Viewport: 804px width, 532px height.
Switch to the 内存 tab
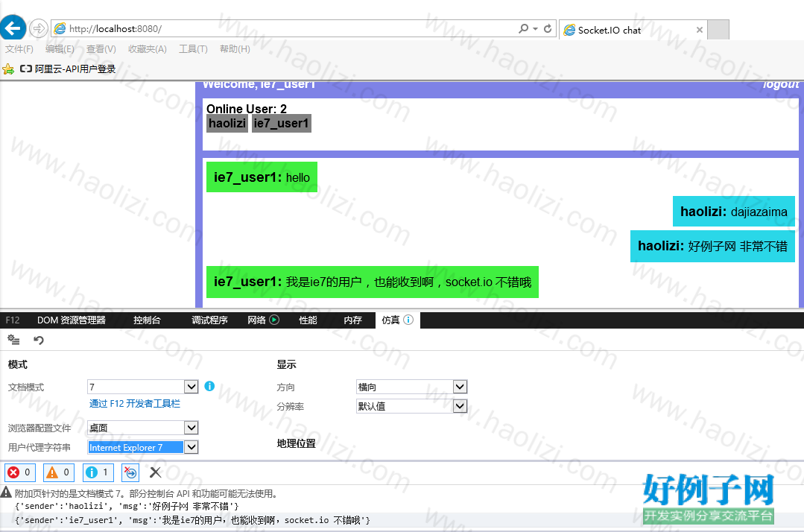[352, 320]
